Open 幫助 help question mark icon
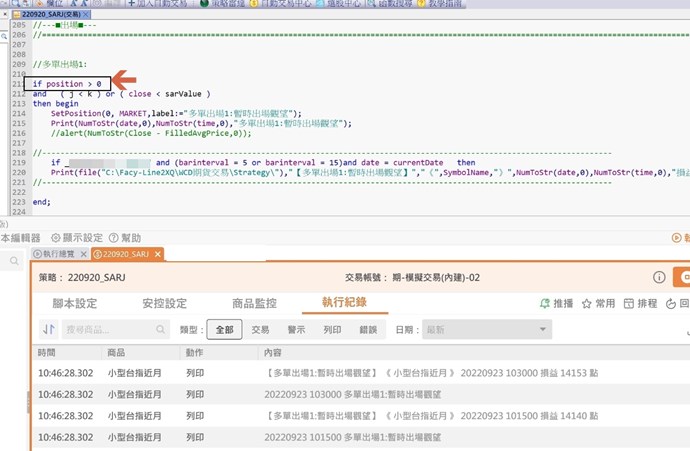690x451 pixels. (x=114, y=238)
